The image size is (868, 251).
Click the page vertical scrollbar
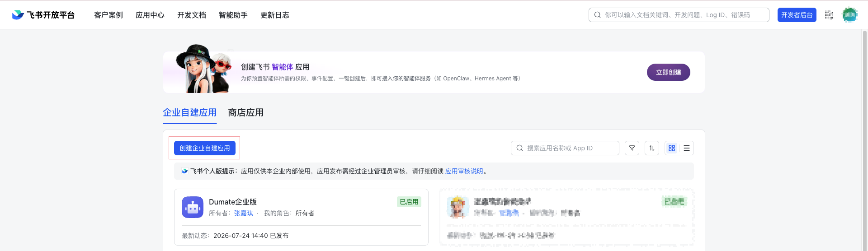(x=865, y=140)
